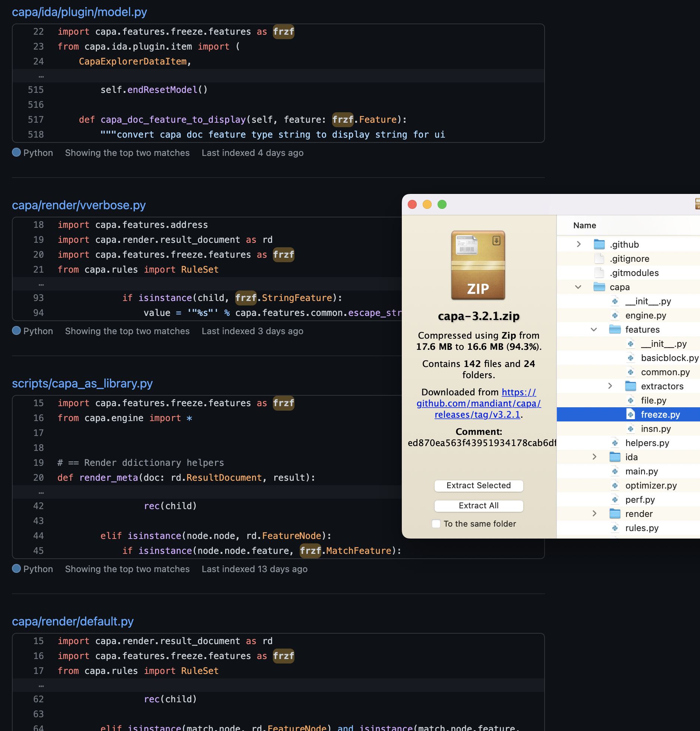Viewport: 700px width, 731px height.
Task: Collapse the capa folder tree
Action: click(x=578, y=287)
